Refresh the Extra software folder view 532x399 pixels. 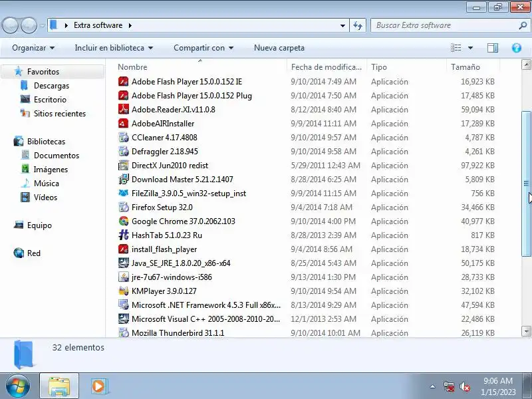click(x=358, y=25)
